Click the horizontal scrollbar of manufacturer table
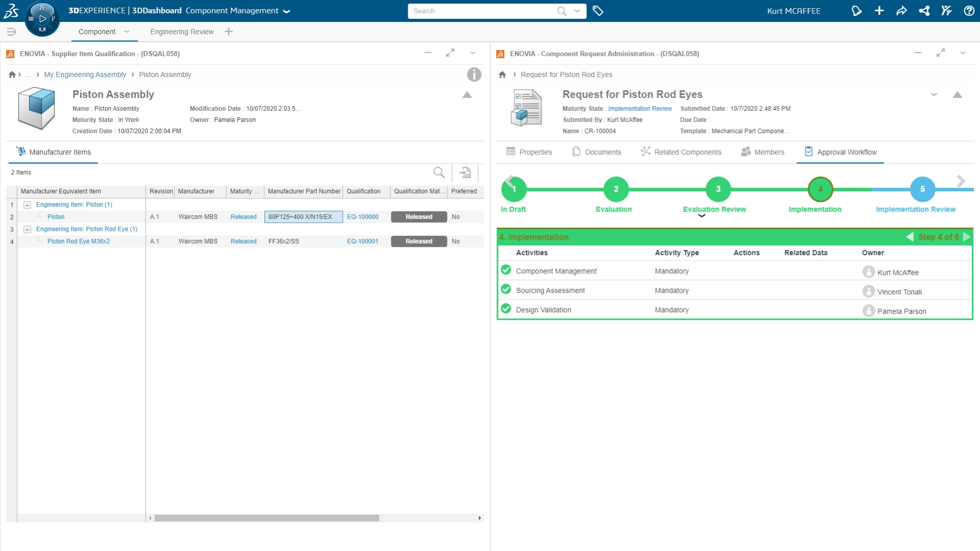This screenshot has height=551, width=980. click(x=266, y=518)
